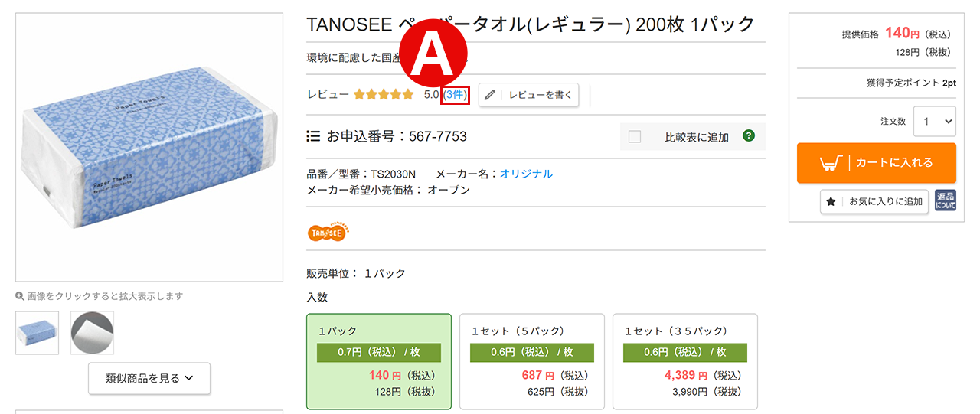Viewport: 980px width, 414px height.
Task: Select the blue package thumbnail
Action: pyautogui.click(x=38, y=332)
